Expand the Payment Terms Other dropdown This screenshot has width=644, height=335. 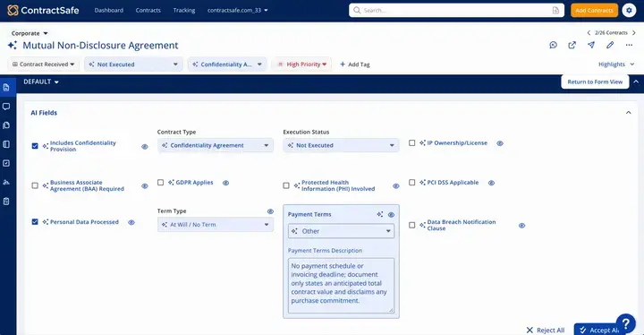point(341,231)
